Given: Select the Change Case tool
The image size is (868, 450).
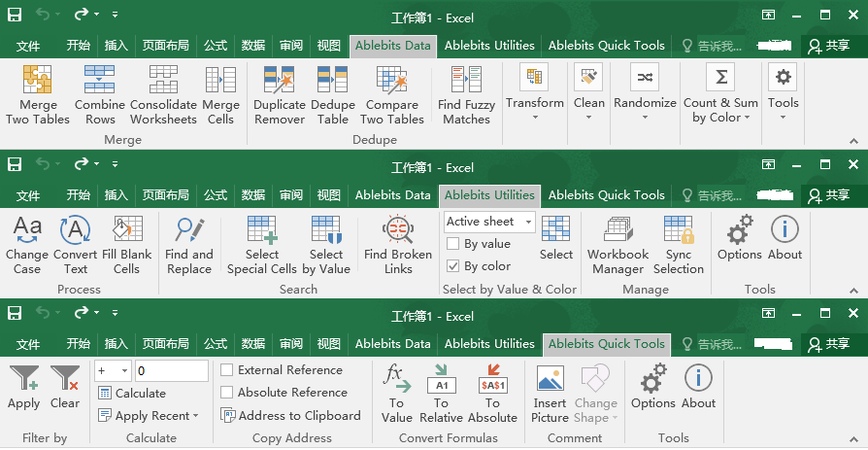Looking at the screenshot, I should [x=27, y=230].
